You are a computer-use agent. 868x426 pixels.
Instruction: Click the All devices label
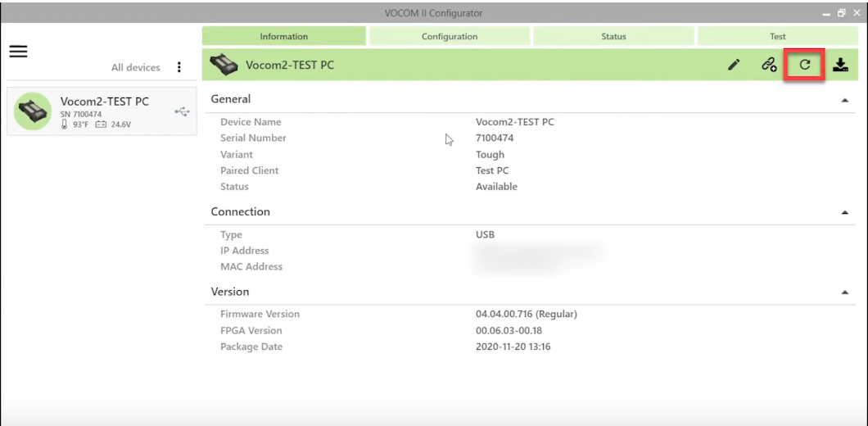coord(136,67)
